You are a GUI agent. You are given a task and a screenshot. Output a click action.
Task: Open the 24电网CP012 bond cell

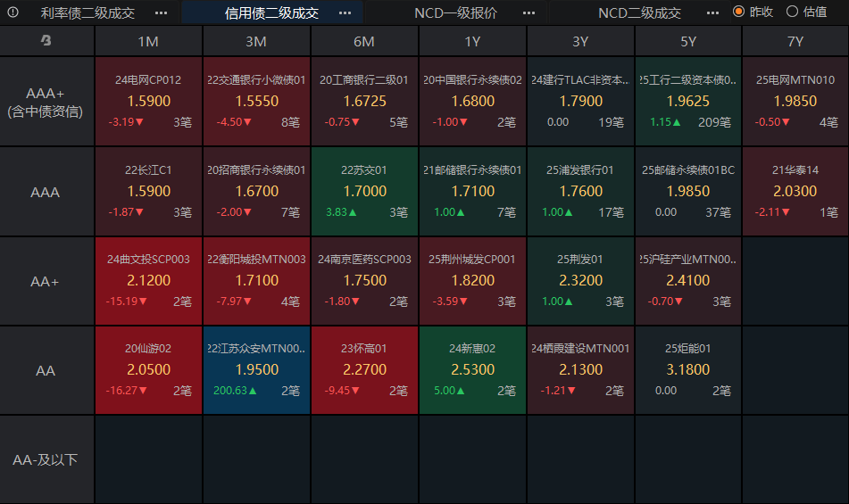[x=148, y=102]
